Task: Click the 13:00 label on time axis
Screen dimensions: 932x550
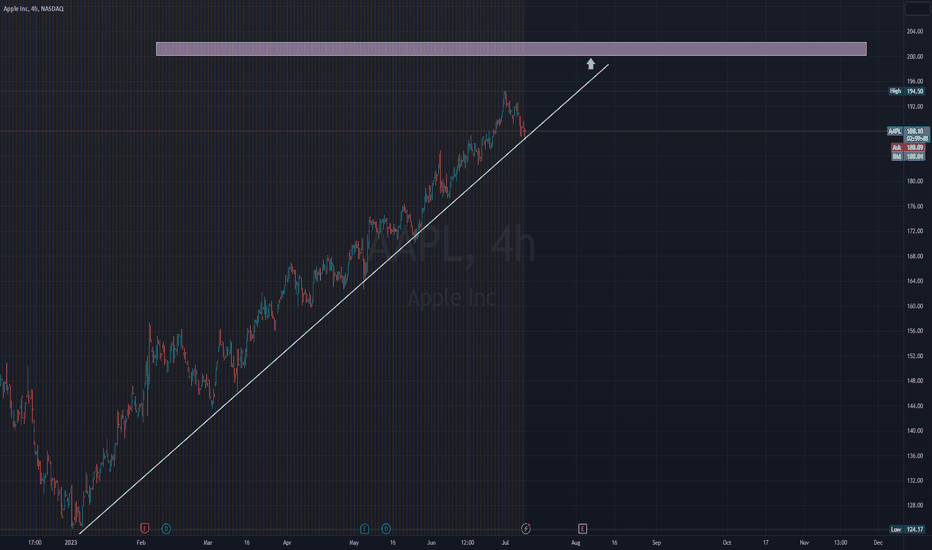Action: tap(840, 542)
